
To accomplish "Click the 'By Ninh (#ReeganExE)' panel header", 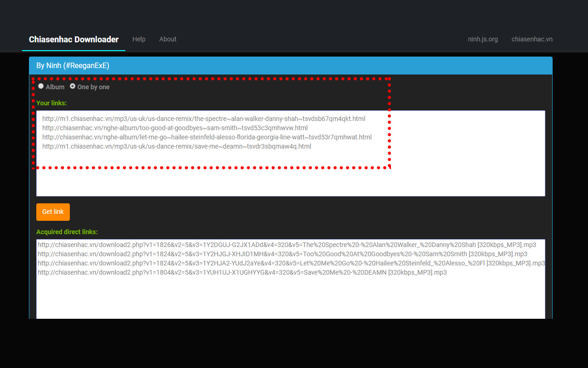I will (291, 66).
